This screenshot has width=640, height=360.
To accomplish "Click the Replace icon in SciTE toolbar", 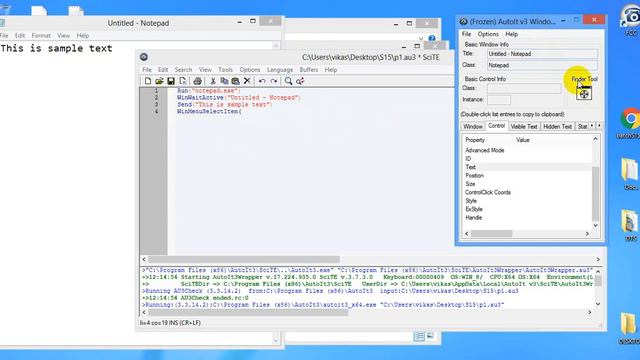I will point(300,81).
